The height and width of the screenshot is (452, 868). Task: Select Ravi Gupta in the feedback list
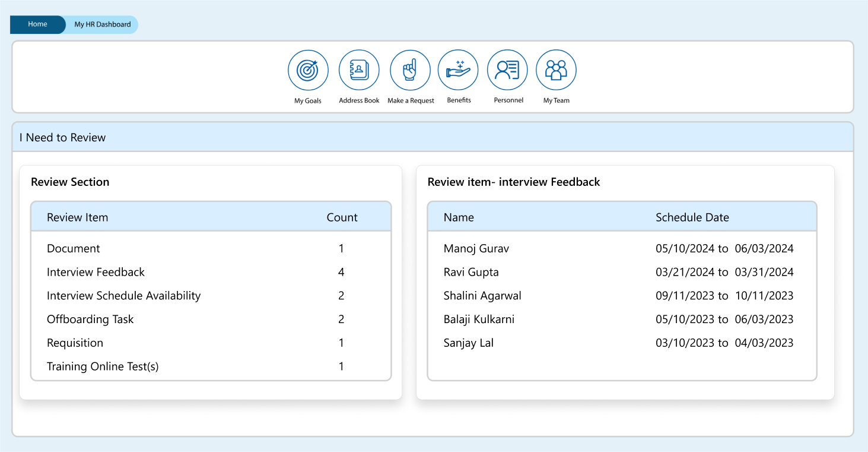click(471, 273)
